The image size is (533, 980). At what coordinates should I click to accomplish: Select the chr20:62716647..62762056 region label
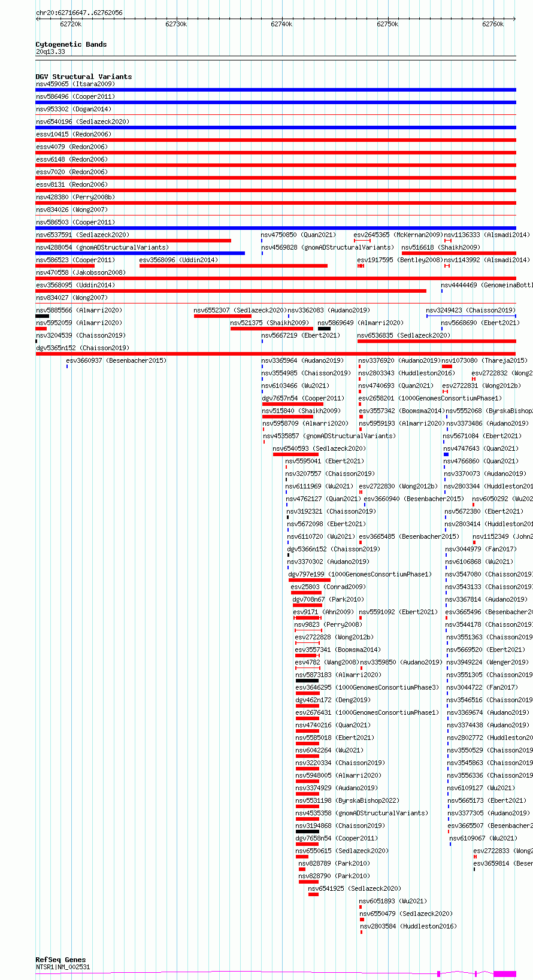[79, 13]
